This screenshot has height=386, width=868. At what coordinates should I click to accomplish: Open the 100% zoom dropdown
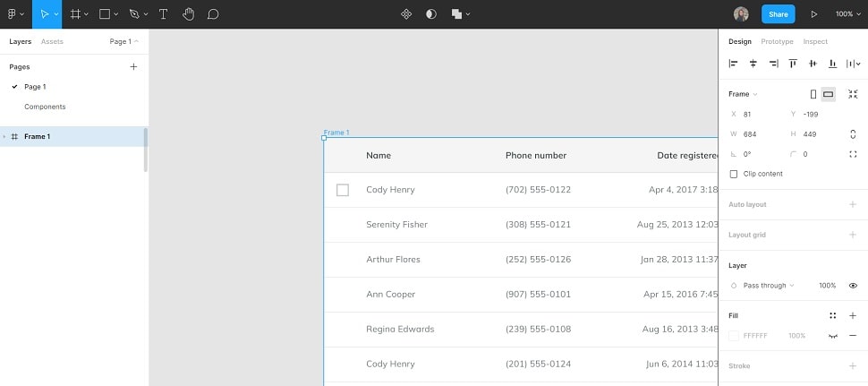pyautogui.click(x=848, y=14)
